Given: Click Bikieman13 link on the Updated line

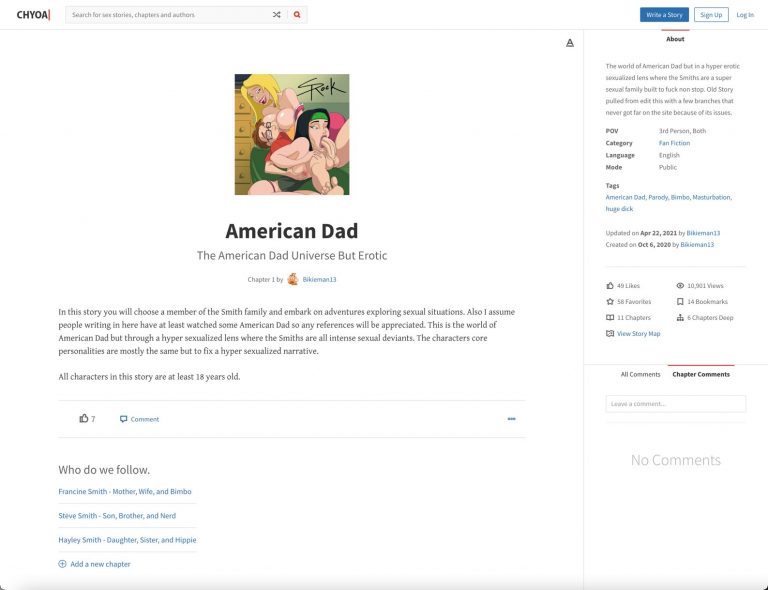Looking at the screenshot, I should (703, 233).
